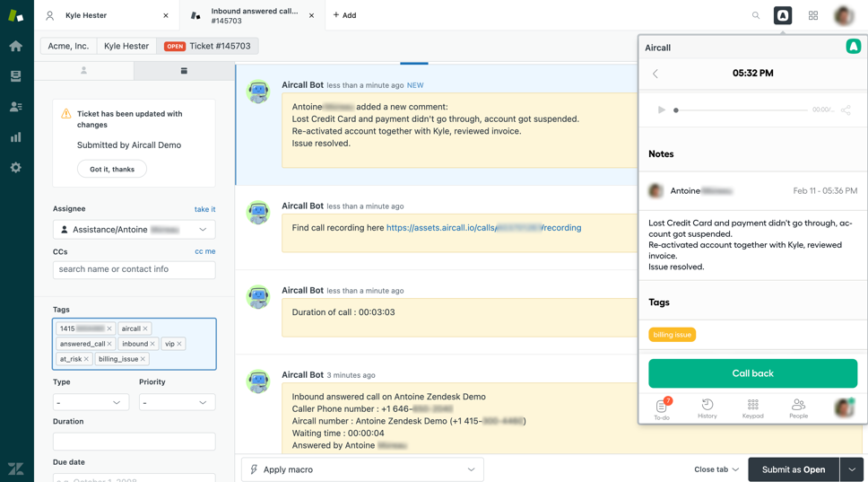
Task: Remove the inbound tag
Action: pyautogui.click(x=152, y=344)
